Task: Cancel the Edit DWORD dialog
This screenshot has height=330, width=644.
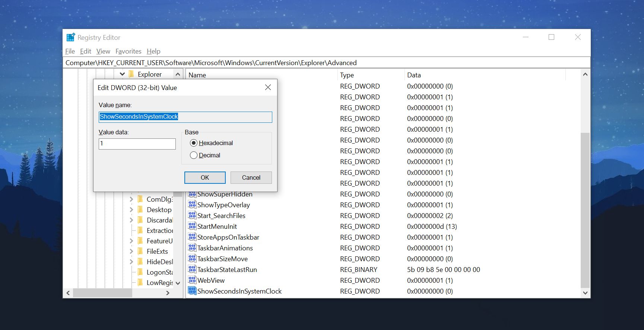Action: tap(251, 177)
